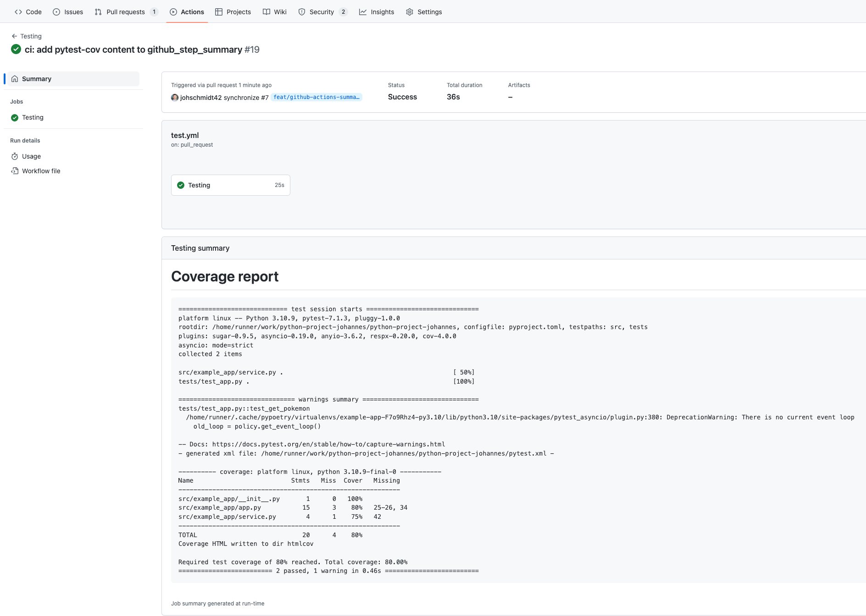Open the Pull requests tab

pyautogui.click(x=126, y=12)
